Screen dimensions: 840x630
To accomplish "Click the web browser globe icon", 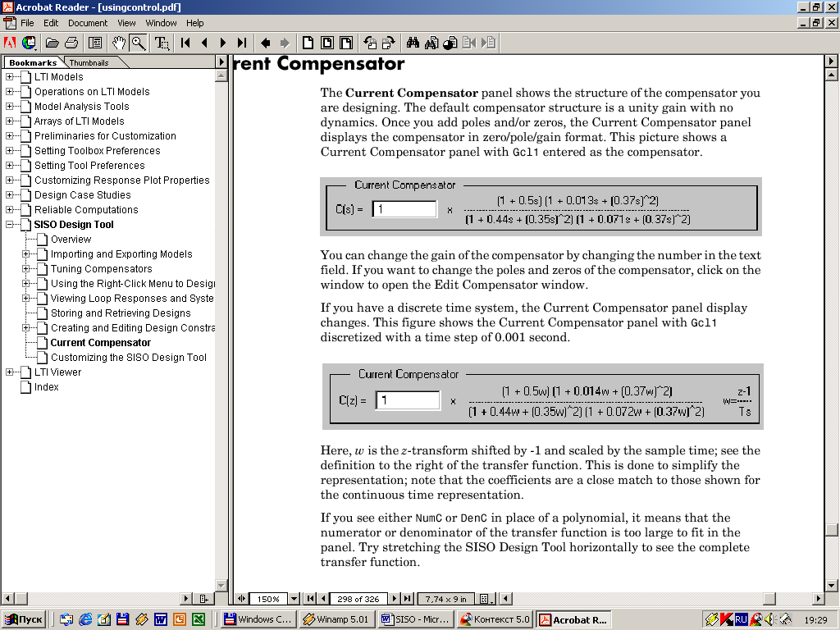I will (x=29, y=43).
